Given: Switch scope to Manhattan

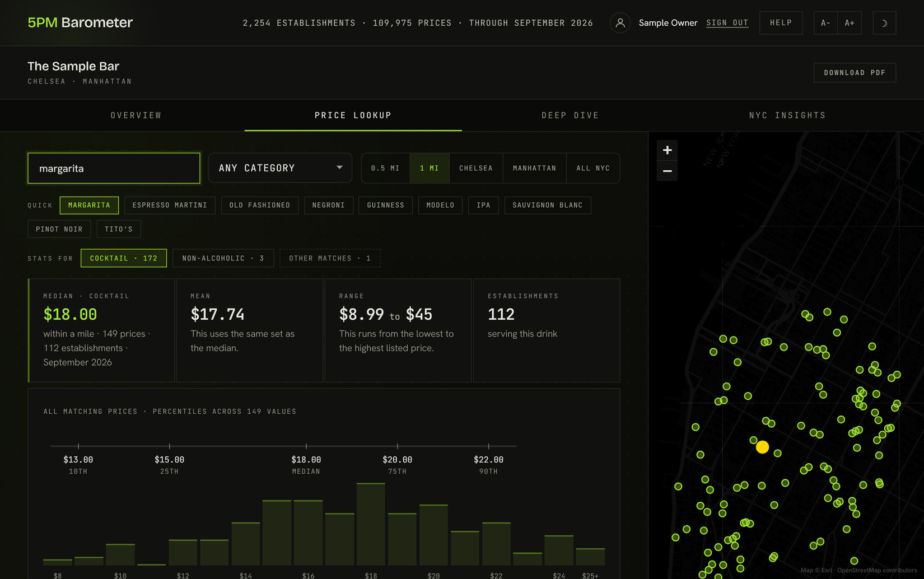Looking at the screenshot, I should point(535,168).
